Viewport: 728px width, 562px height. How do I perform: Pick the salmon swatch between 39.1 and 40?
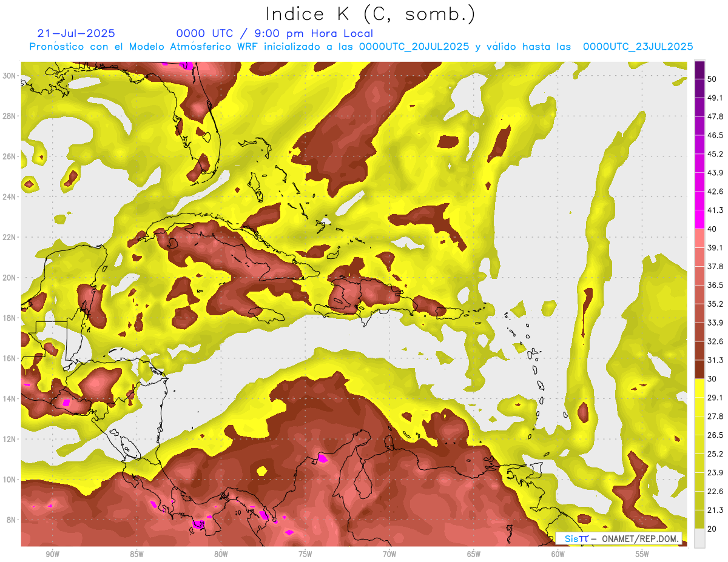699,238
